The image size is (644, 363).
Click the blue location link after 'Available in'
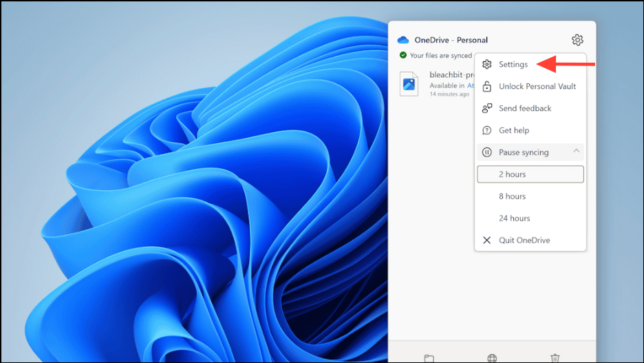(x=471, y=85)
